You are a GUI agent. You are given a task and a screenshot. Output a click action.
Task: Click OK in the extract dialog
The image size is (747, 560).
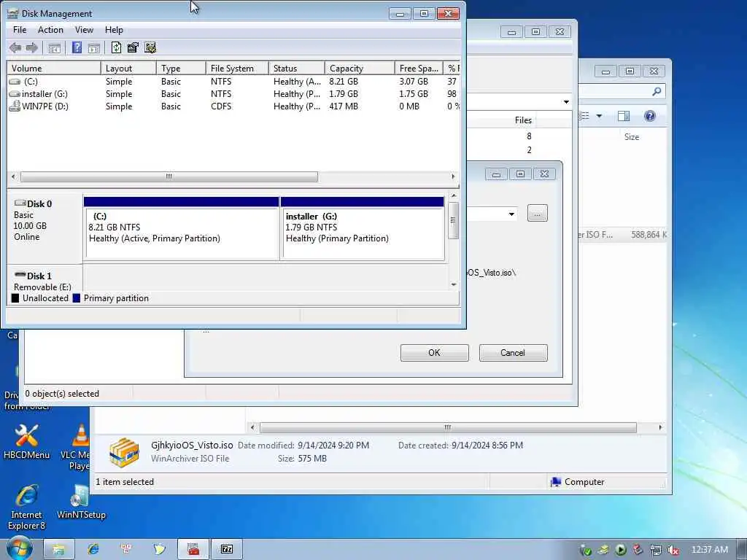point(434,353)
